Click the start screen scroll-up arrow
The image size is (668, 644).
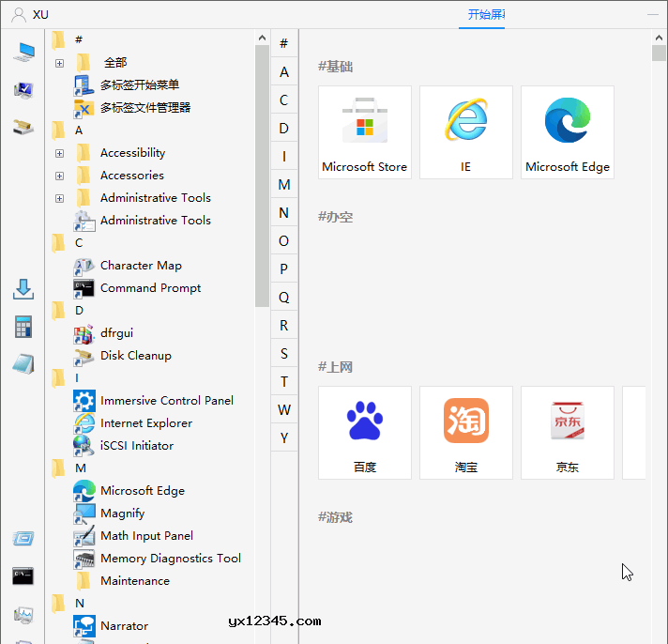point(659,38)
